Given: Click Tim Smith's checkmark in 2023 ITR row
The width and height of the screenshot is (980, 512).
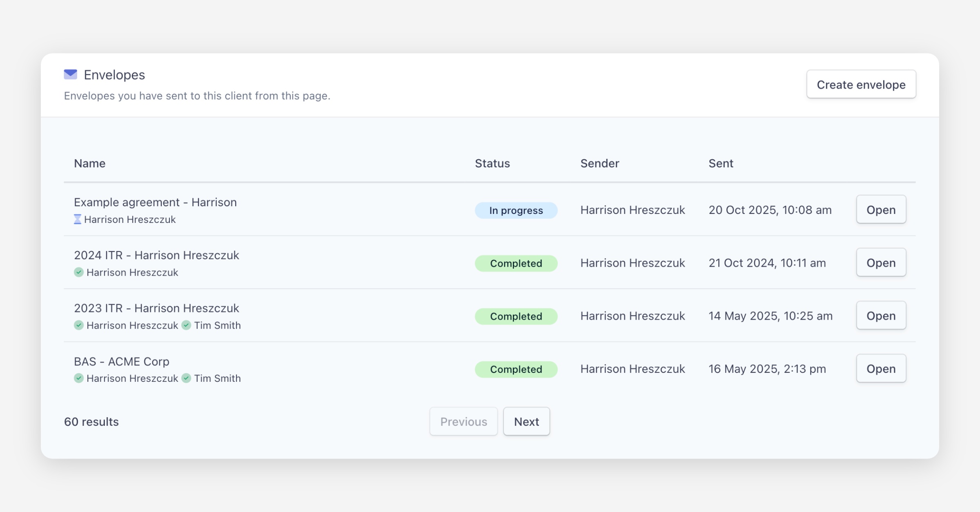Looking at the screenshot, I should click(x=186, y=325).
